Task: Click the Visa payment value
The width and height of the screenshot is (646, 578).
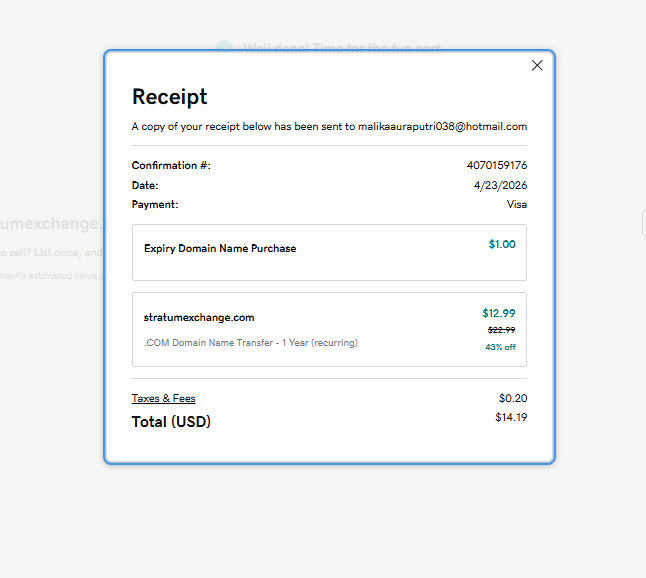Action: point(516,204)
